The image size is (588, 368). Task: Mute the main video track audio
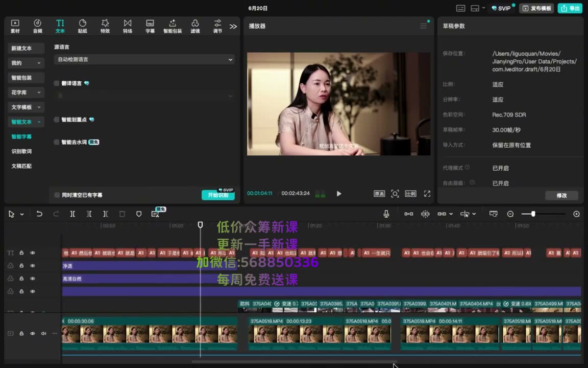pos(43,333)
